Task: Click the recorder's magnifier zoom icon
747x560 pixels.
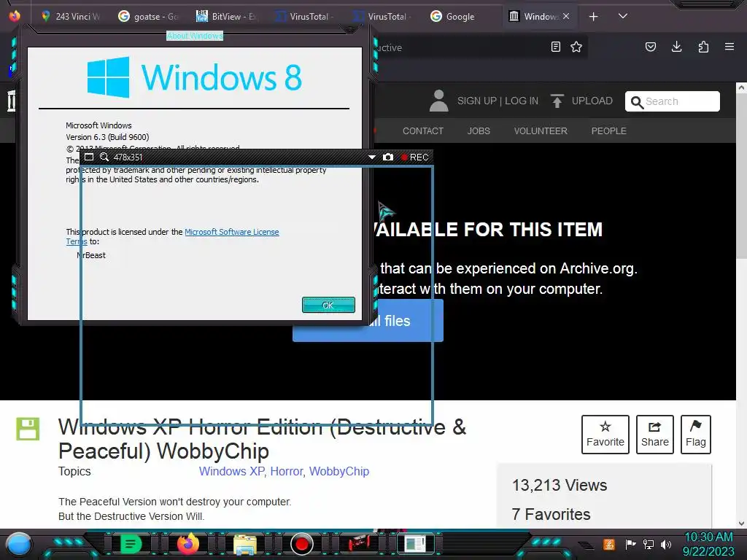Action: click(x=104, y=157)
